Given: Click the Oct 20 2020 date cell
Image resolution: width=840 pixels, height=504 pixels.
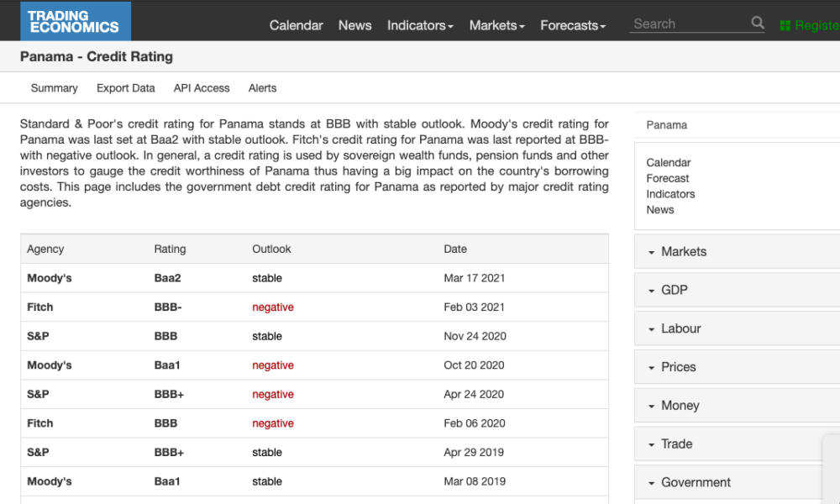Looking at the screenshot, I should pos(474,365).
